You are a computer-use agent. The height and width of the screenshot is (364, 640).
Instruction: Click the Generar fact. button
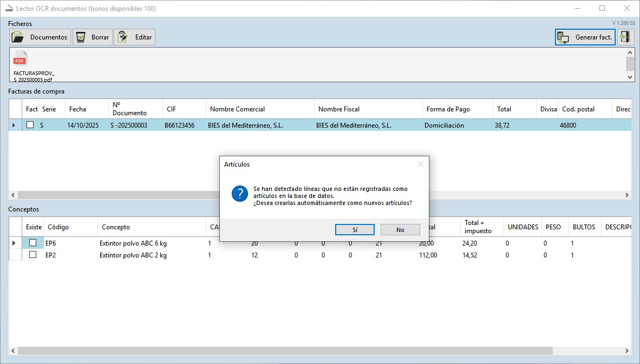point(585,37)
